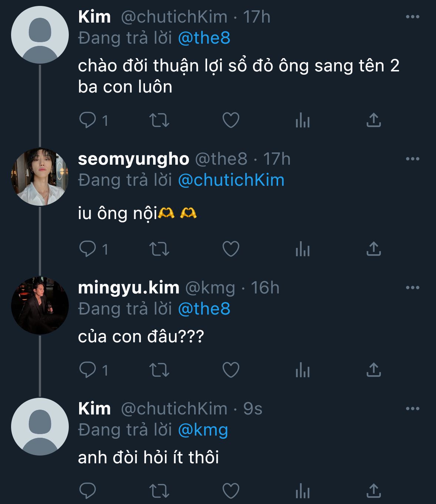Open more options on mingyu.kim's tweet
This screenshot has width=436, height=504.
point(412,288)
